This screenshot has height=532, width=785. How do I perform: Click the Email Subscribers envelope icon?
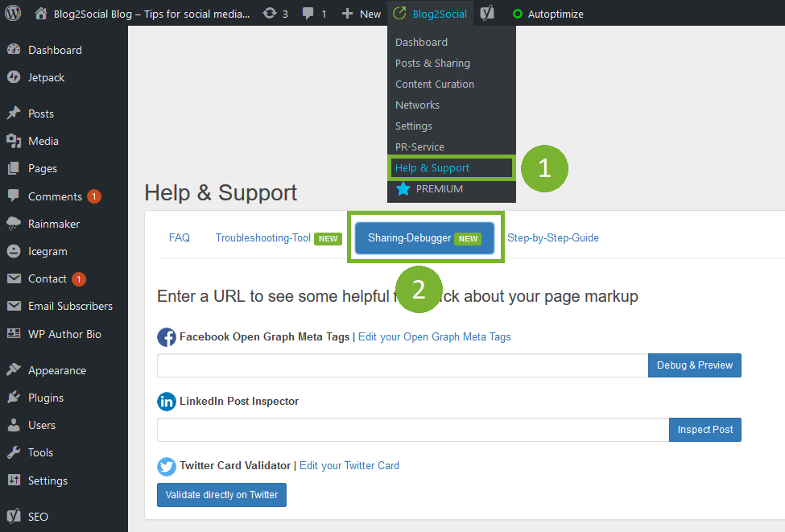pos(14,306)
